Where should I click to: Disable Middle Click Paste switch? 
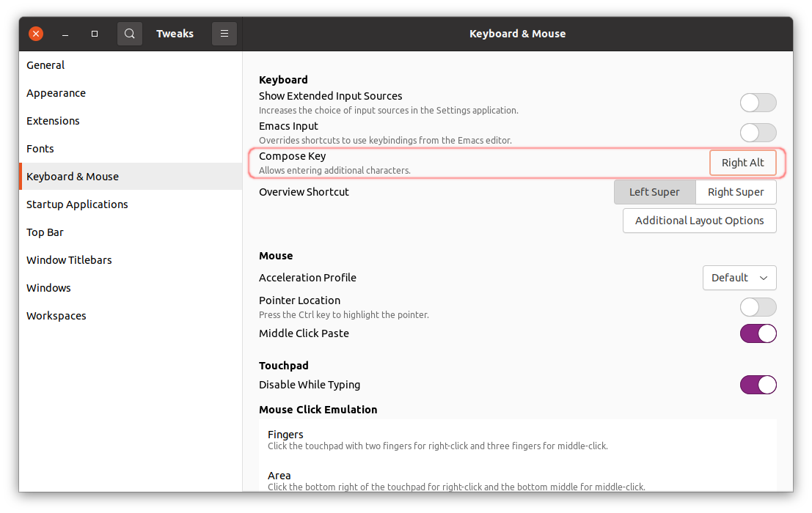coord(758,333)
